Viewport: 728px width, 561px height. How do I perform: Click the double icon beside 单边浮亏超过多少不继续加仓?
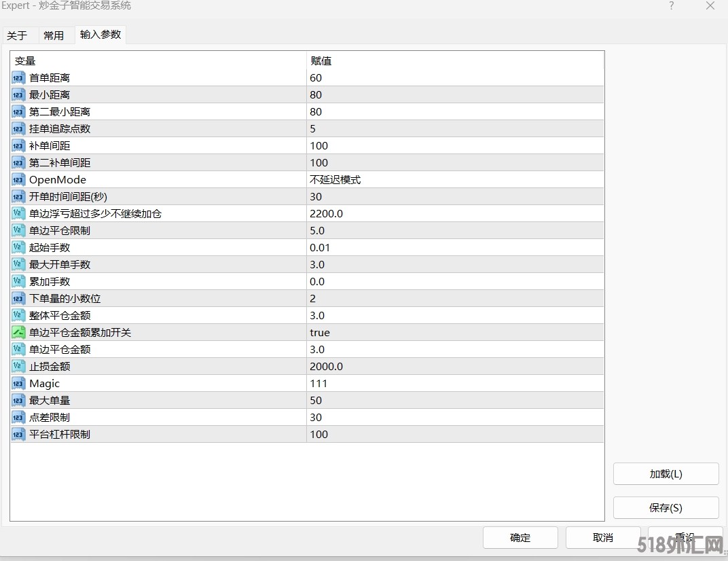point(18,214)
